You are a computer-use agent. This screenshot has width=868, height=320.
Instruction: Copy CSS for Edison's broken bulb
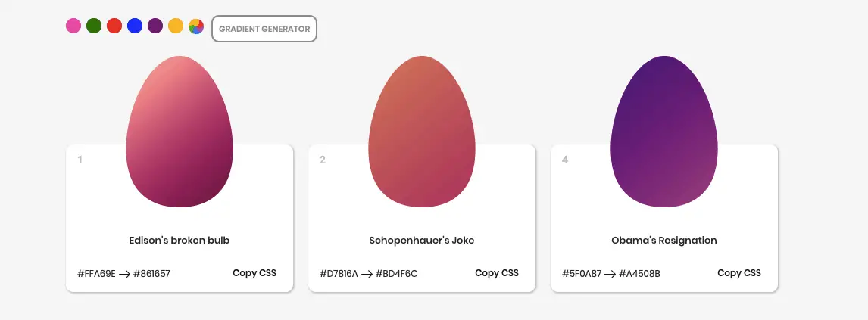(x=254, y=273)
